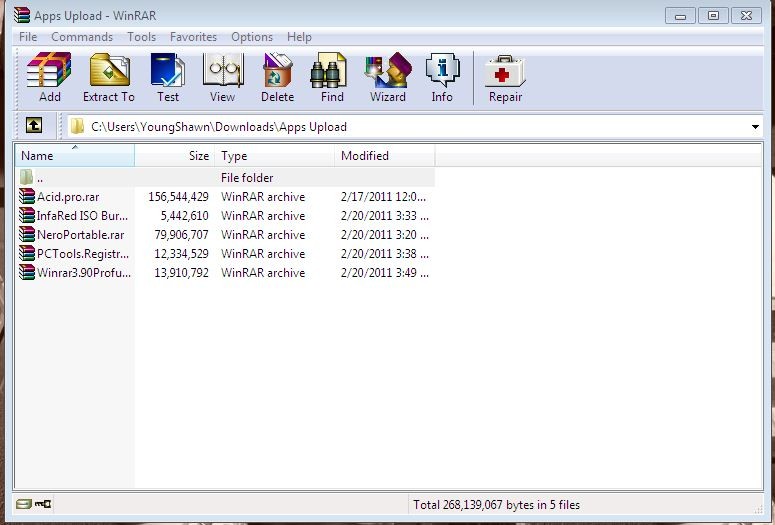The height and width of the screenshot is (525, 775).
Task: Open the Commands menu
Action: tap(82, 37)
